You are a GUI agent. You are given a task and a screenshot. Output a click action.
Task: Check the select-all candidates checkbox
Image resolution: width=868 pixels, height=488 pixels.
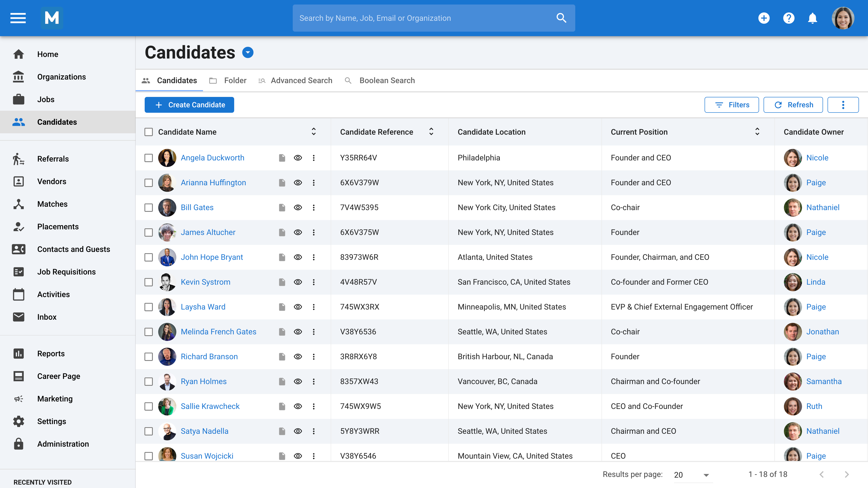149,132
